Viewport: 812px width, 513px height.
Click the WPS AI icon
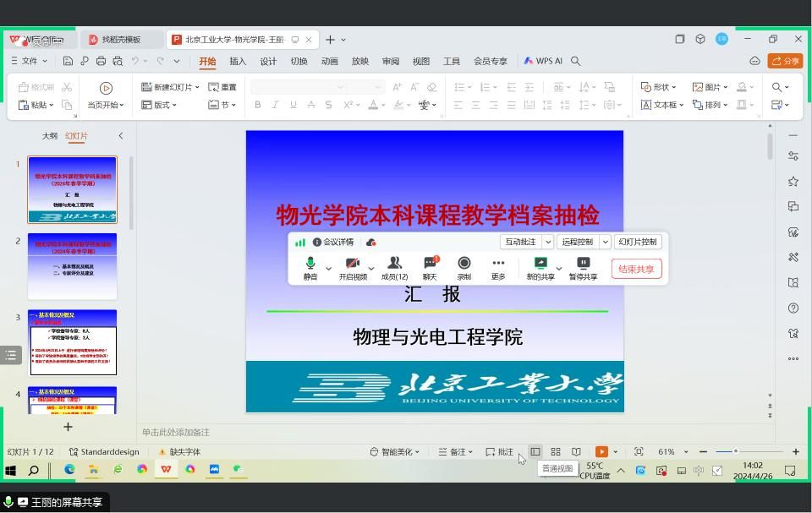[543, 61]
